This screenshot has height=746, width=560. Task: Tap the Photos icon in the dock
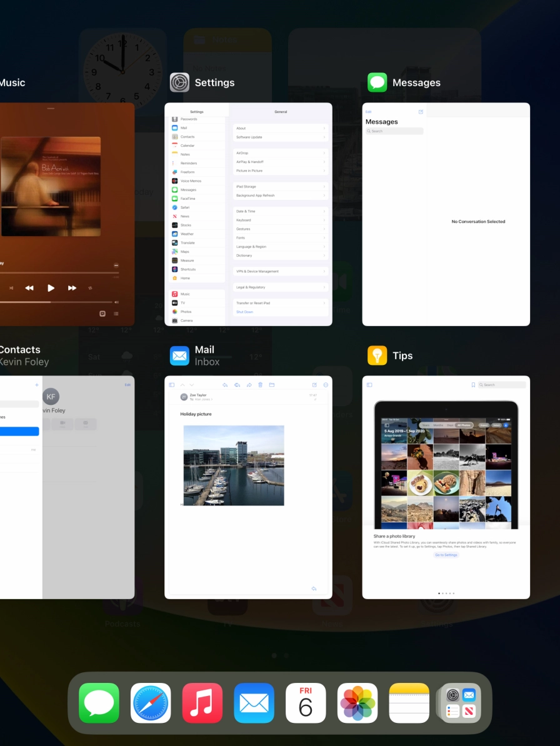point(357,703)
